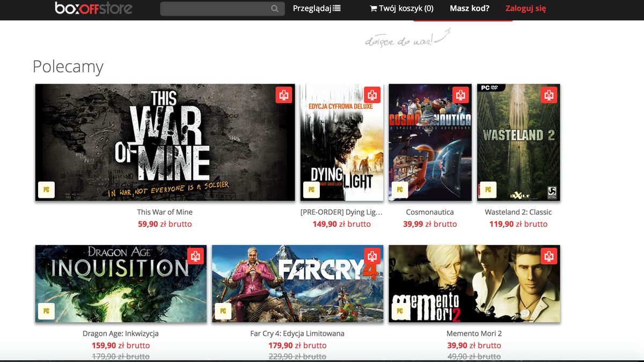Click digital download badge on Dying Light
The height and width of the screenshot is (362, 644).
point(372,95)
